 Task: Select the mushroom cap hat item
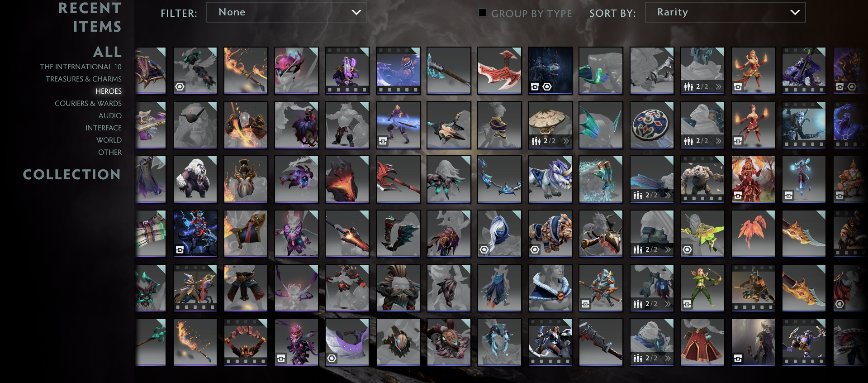(x=550, y=125)
